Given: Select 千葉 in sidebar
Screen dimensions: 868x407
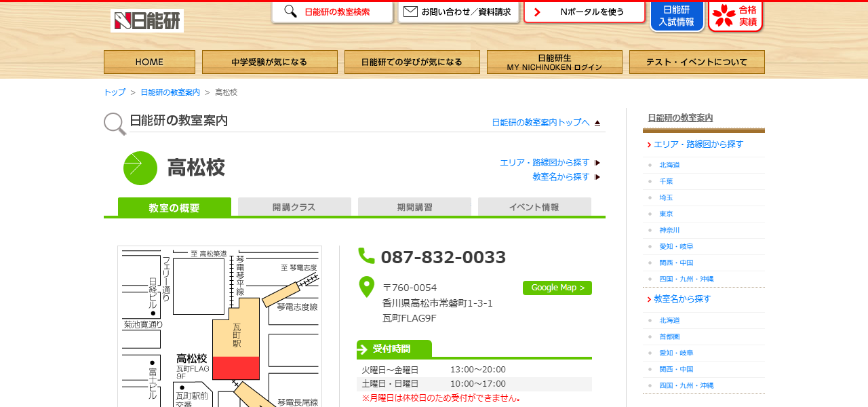Looking at the screenshot, I should click(666, 181).
